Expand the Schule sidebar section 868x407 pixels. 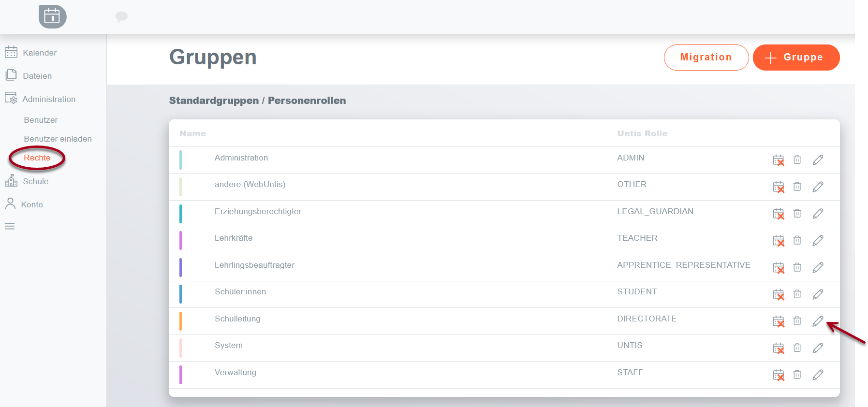[35, 181]
